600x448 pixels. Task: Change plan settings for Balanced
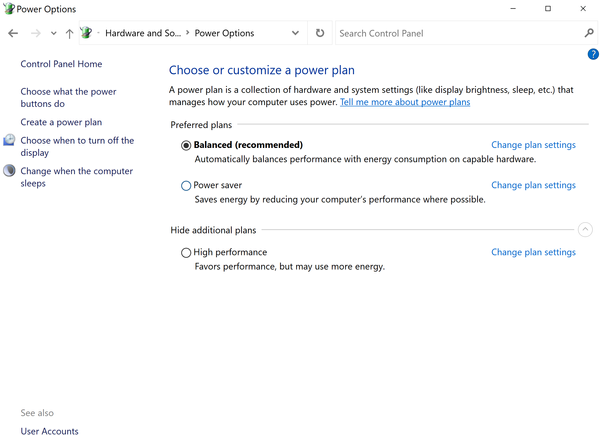[x=533, y=145]
